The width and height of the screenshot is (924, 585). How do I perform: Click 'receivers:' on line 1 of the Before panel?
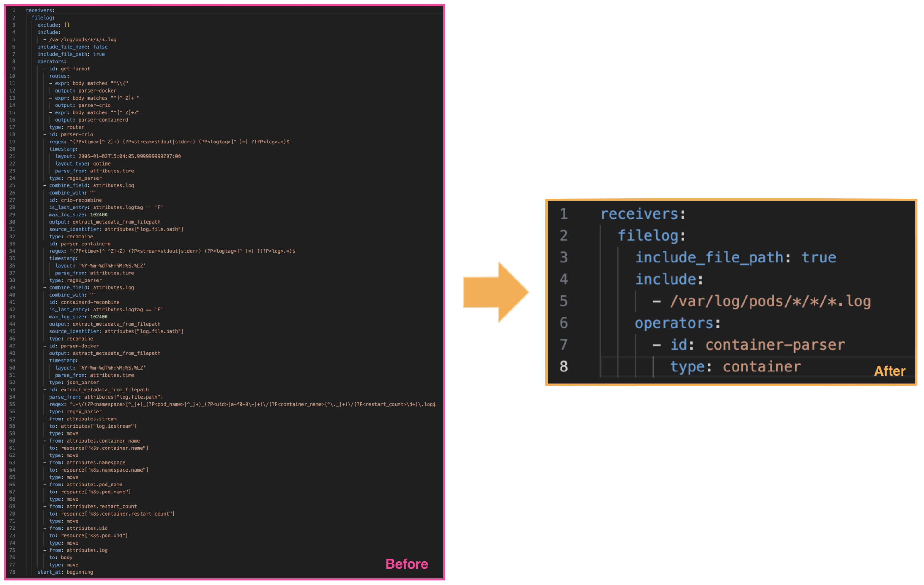tap(40, 10)
